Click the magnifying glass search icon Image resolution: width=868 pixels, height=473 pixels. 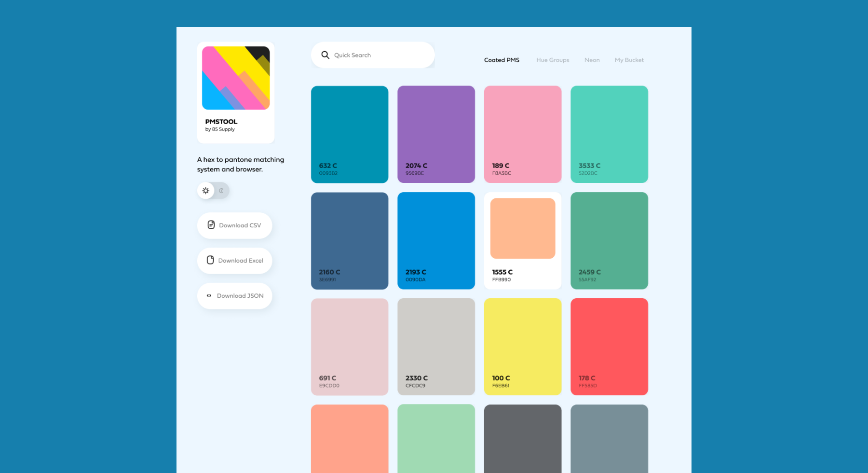[325, 55]
